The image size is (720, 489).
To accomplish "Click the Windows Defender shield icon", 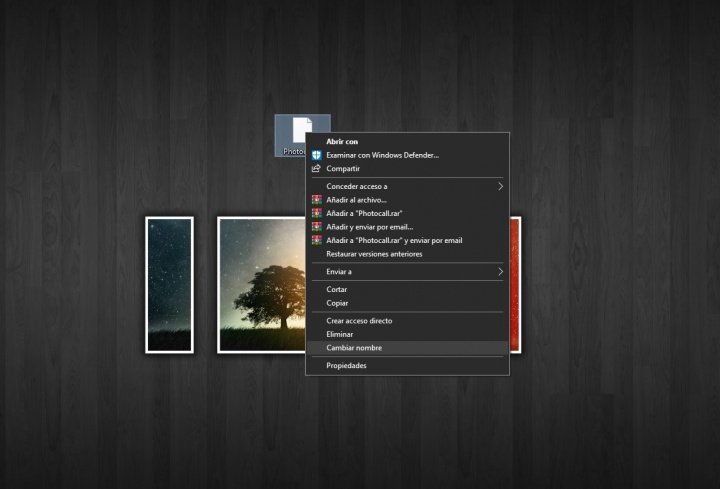I will 316,155.
